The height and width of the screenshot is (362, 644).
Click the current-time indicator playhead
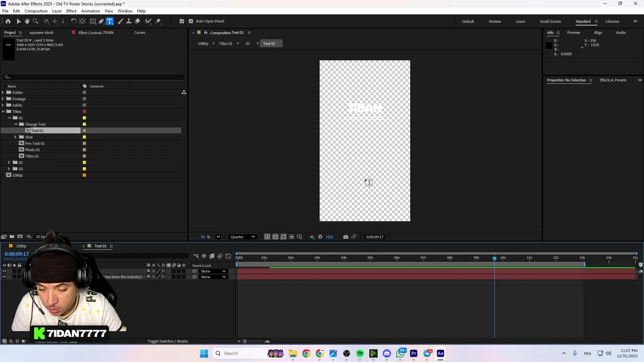[495, 258]
